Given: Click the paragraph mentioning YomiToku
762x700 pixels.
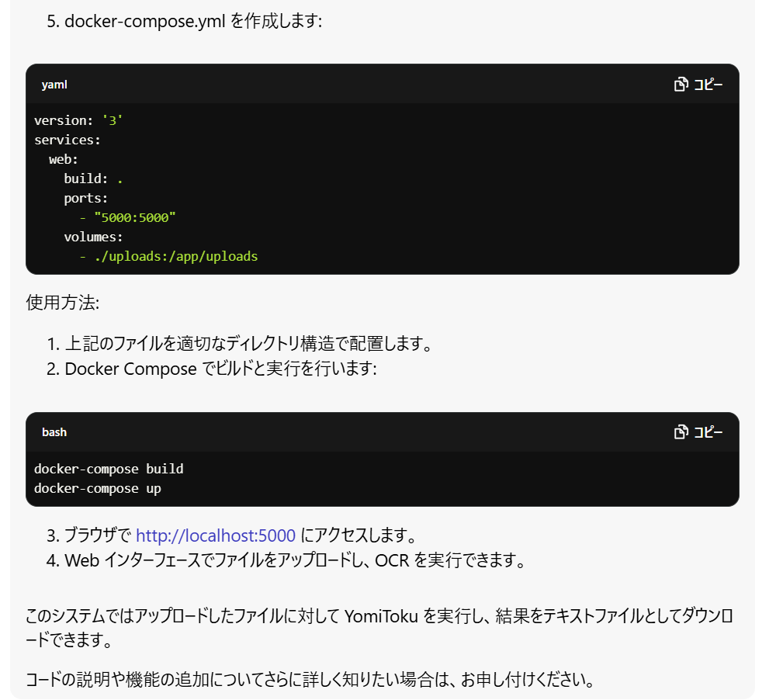Looking at the screenshot, I should coord(379,628).
